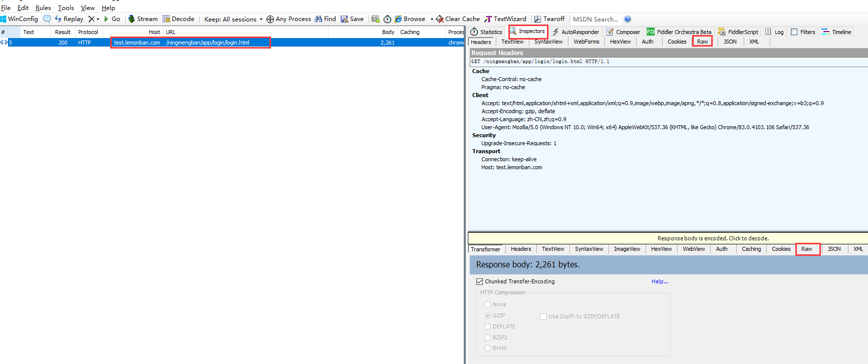Open the Log tab
This screenshot has height=364, width=868.
(774, 32)
